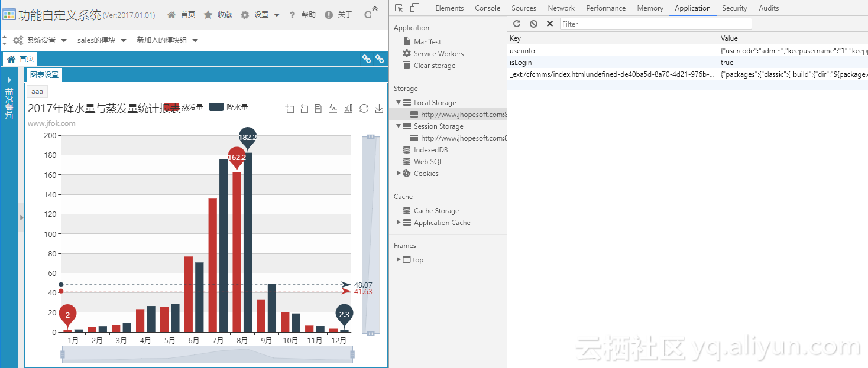
Task: Click the horizontal data zoom left handle
Action: pyautogui.click(x=63, y=354)
